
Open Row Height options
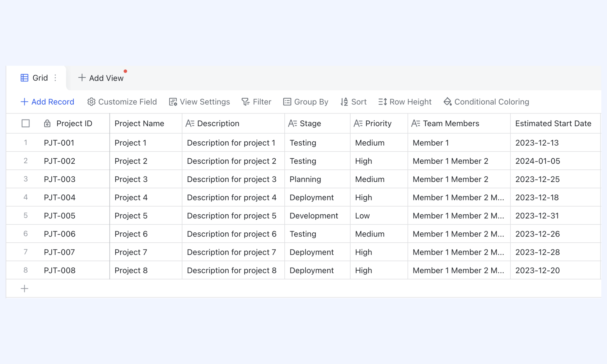405,102
